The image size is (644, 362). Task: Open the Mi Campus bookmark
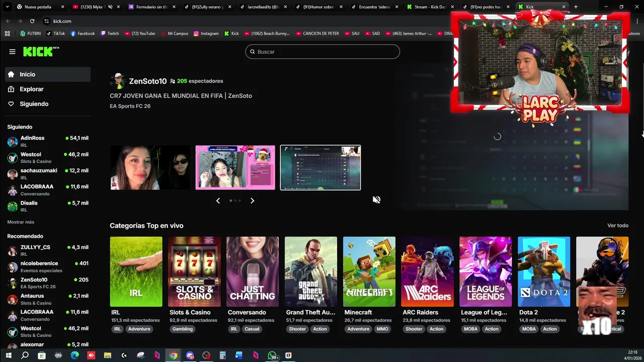pyautogui.click(x=175, y=34)
